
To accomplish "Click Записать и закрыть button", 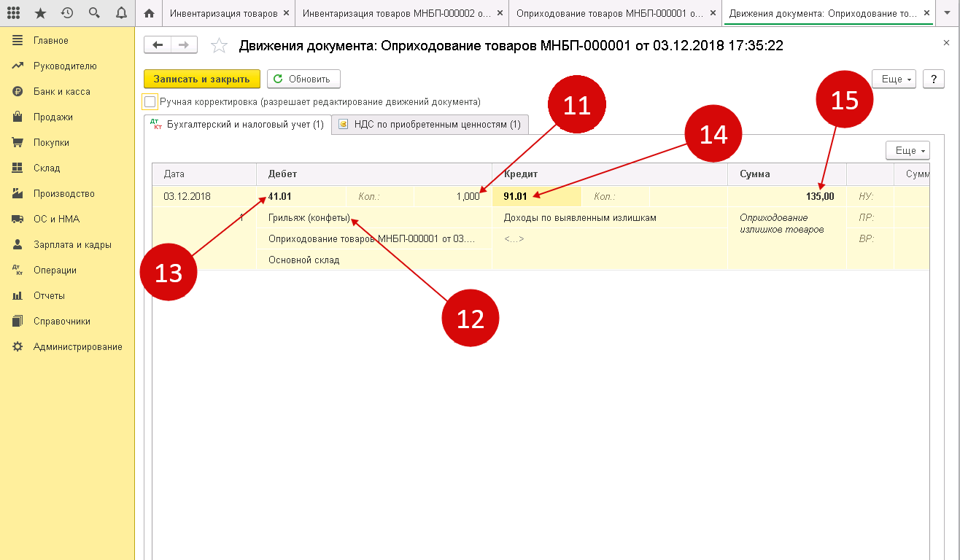I will click(202, 79).
